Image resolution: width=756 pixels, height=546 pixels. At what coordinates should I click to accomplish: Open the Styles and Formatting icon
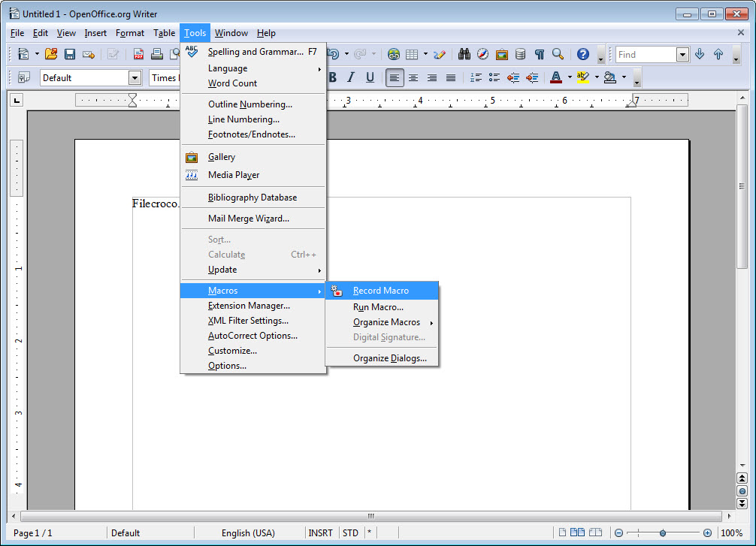click(23, 77)
